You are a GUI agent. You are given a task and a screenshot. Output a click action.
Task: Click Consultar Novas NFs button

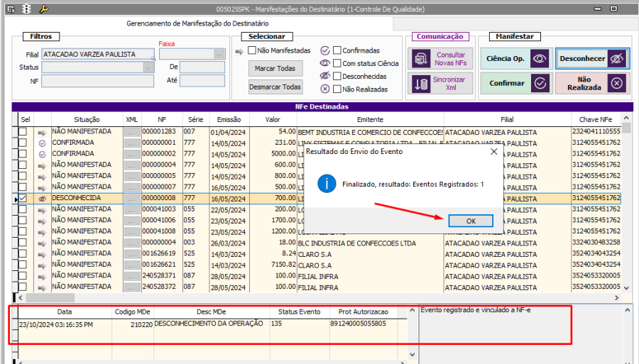pyautogui.click(x=441, y=59)
